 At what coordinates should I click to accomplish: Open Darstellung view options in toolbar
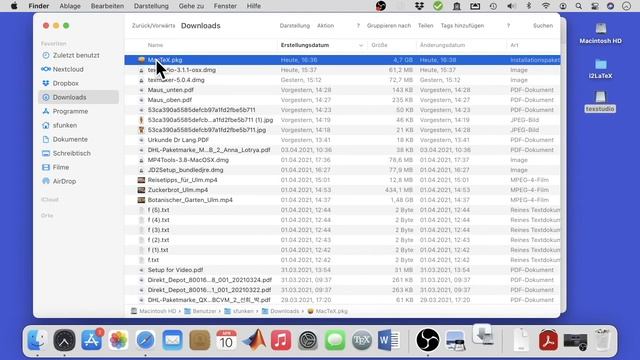click(295, 26)
